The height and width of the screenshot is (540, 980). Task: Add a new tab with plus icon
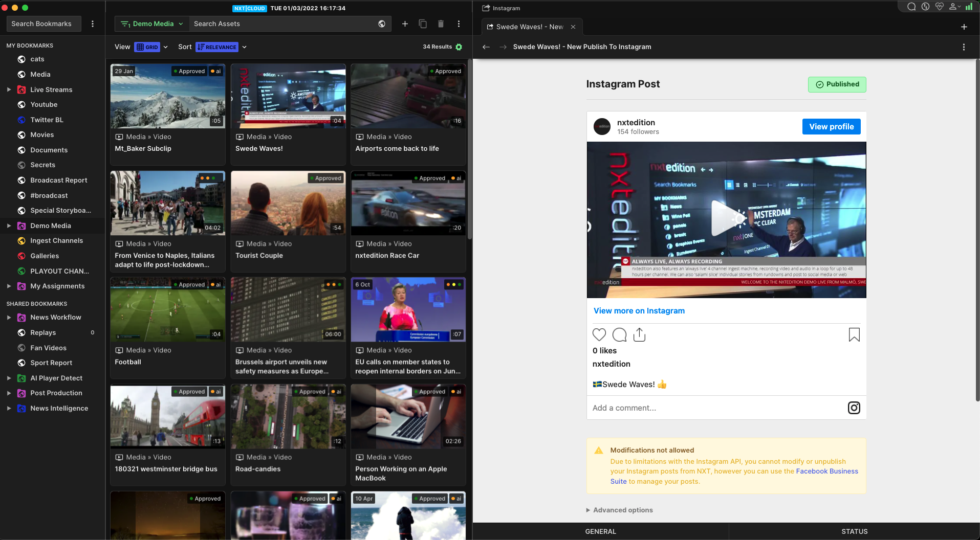point(964,27)
